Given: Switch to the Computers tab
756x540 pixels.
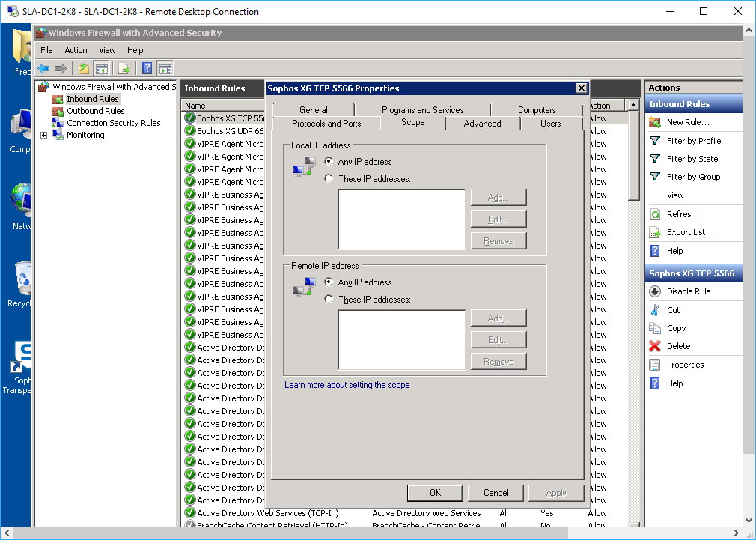Looking at the screenshot, I should (x=537, y=110).
